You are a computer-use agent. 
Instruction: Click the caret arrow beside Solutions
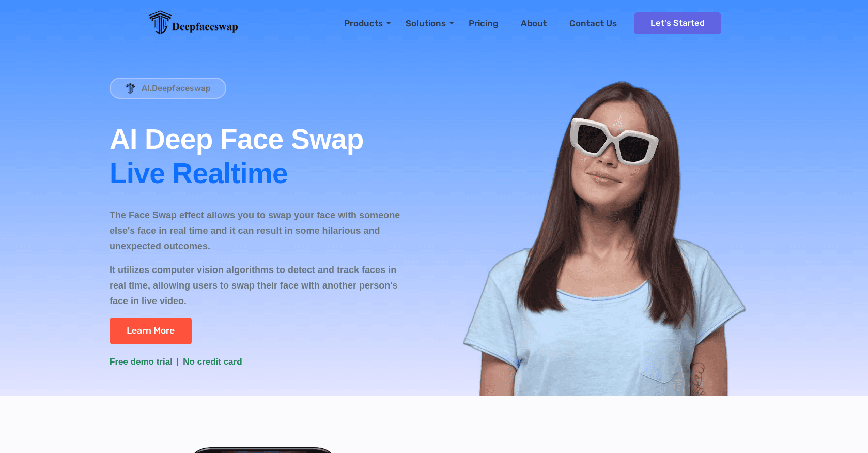tap(452, 24)
